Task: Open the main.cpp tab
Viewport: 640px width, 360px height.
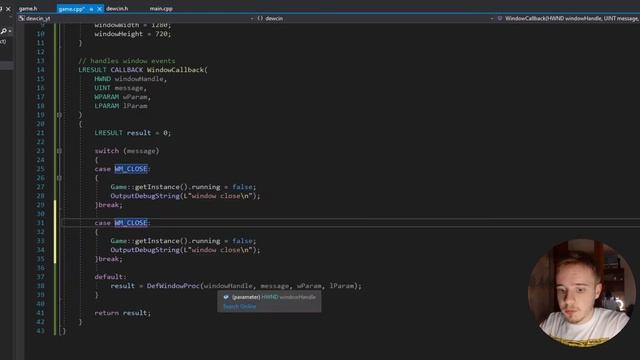Action: click(161, 9)
